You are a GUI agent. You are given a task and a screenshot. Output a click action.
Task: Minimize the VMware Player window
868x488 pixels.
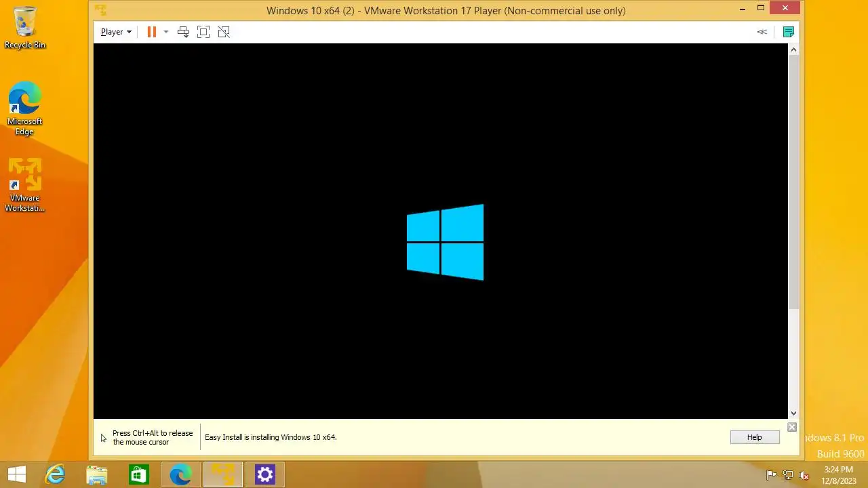click(x=744, y=8)
